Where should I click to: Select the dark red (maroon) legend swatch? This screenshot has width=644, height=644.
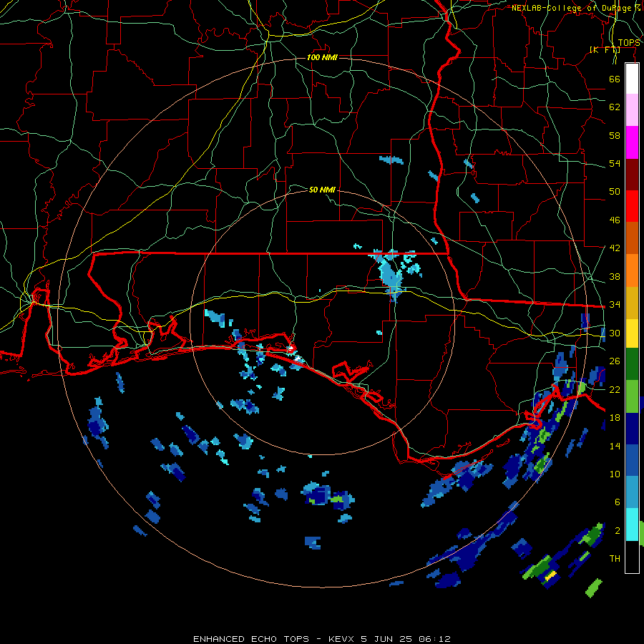tap(632, 174)
